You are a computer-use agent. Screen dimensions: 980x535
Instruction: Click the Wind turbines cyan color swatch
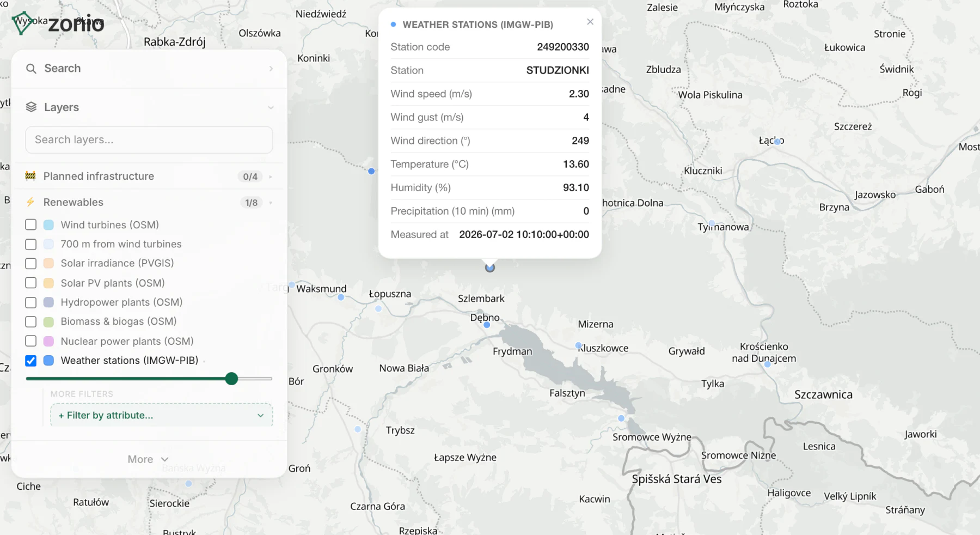click(48, 225)
